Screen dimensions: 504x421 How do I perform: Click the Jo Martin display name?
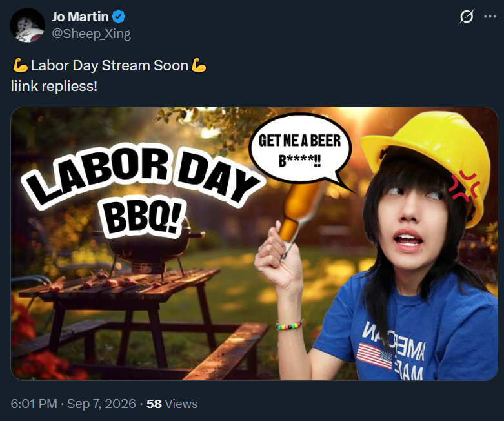(80, 17)
